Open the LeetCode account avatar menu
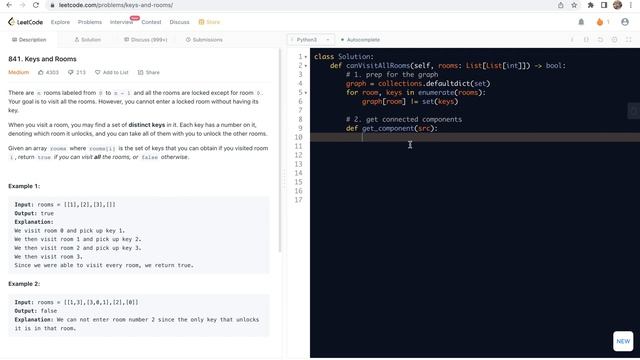Screen dimensions: 640x360 pyautogui.click(x=625, y=22)
